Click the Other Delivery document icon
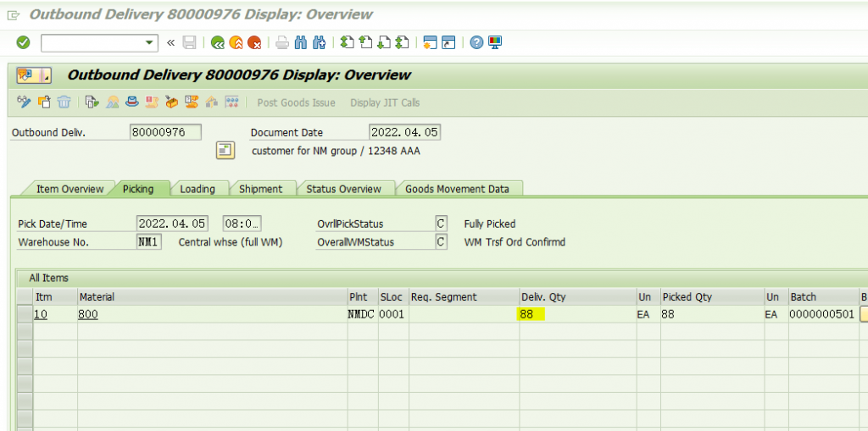 click(x=44, y=102)
